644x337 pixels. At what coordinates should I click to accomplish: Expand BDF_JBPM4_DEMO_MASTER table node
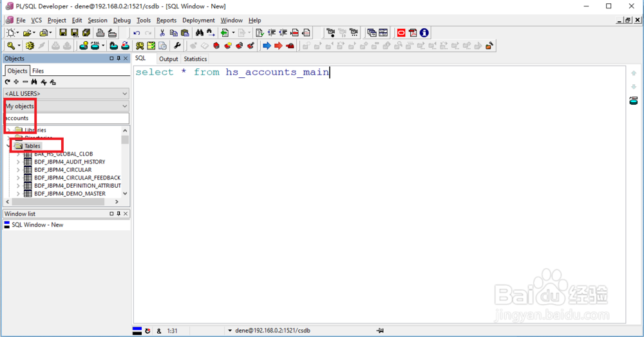[18, 194]
